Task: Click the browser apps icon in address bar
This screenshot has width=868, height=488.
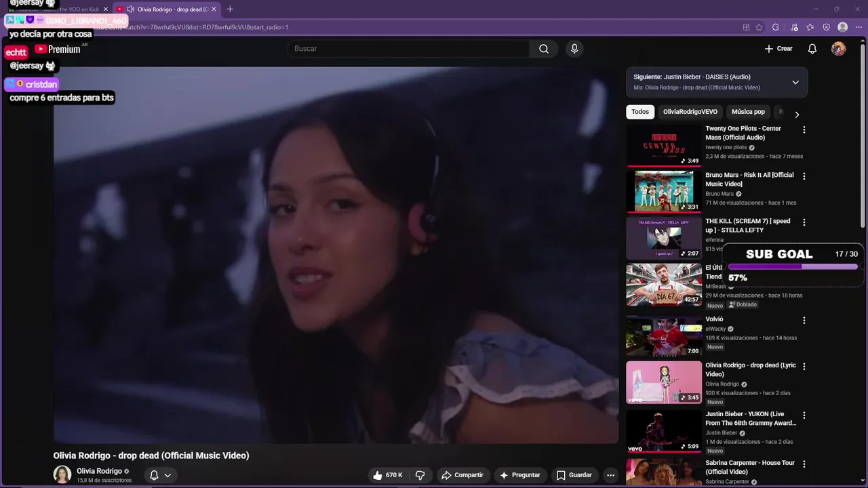Action: [746, 27]
